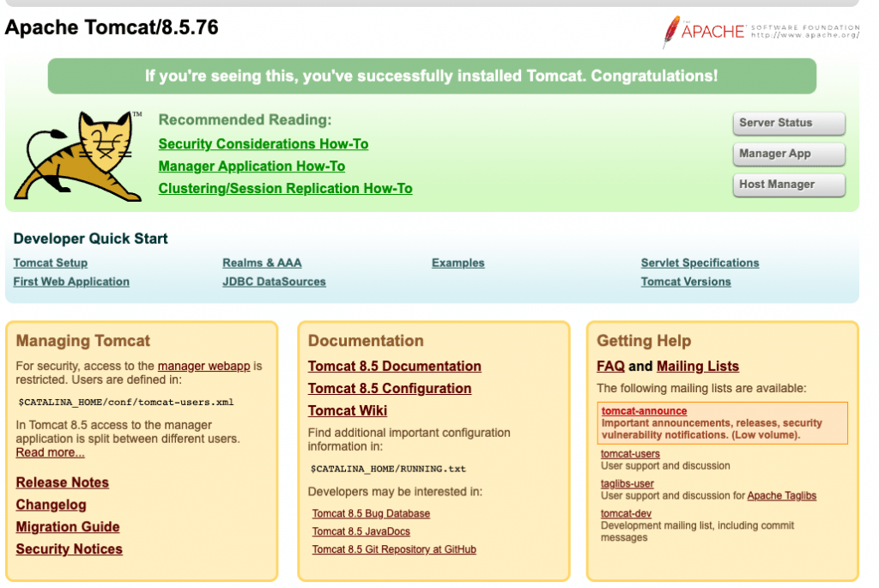Open the Host Manager
Viewport: 879px width, 588px height.
point(789,185)
